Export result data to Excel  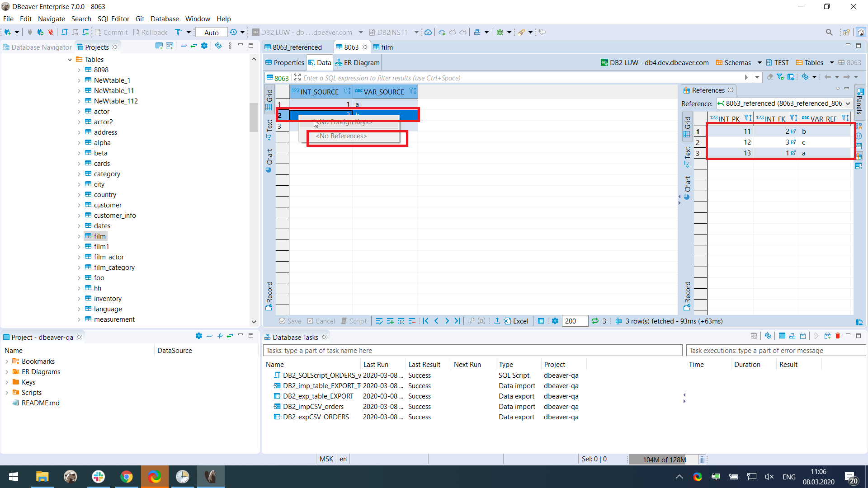[x=515, y=321]
